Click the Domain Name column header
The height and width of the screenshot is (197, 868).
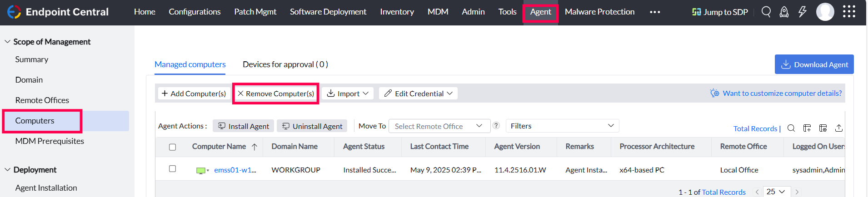294,146
